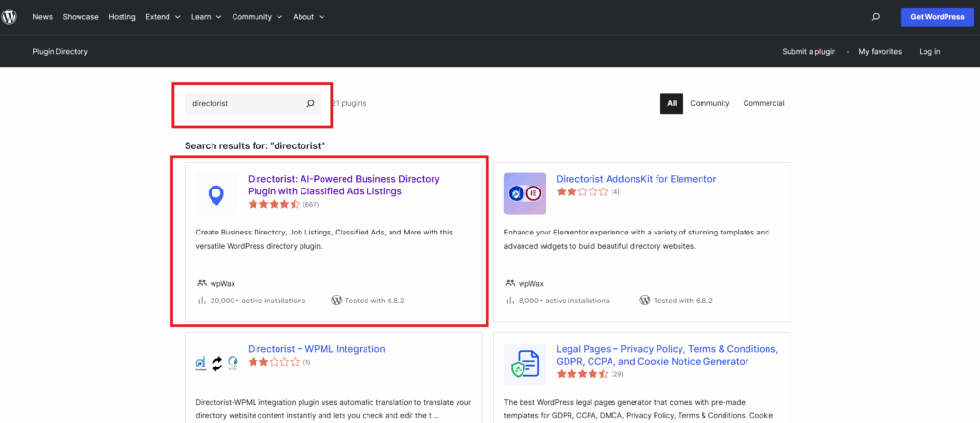
Task: Open the Showcase menu item
Action: click(x=80, y=17)
